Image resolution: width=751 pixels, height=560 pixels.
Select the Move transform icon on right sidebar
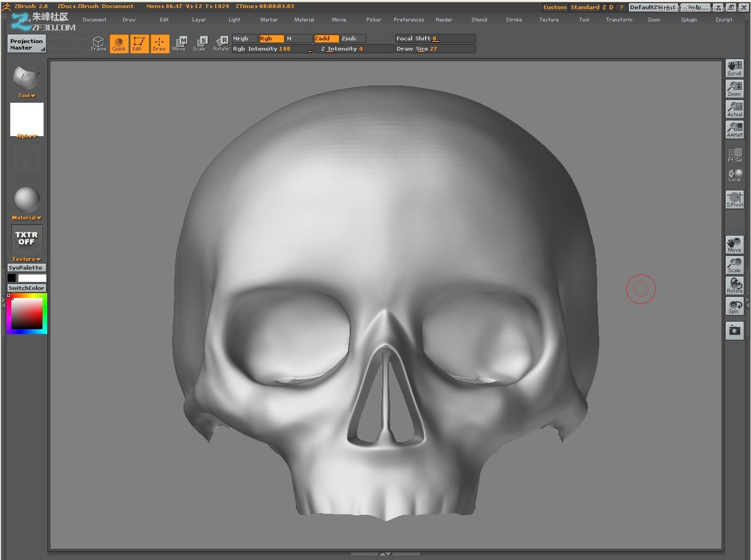click(x=734, y=245)
